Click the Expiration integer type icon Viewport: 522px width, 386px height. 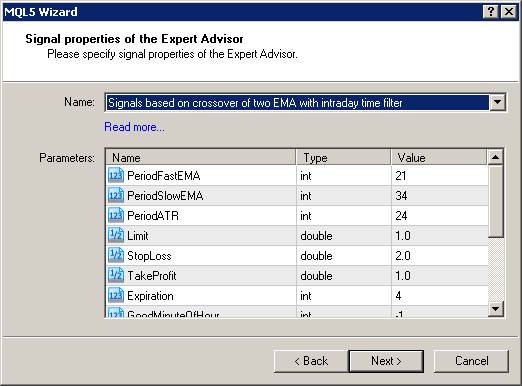click(x=116, y=295)
